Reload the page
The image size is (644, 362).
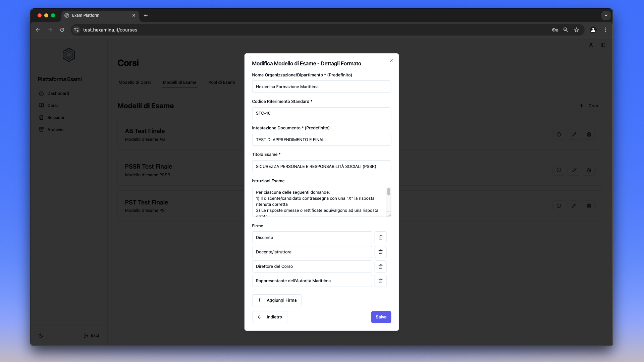62,30
